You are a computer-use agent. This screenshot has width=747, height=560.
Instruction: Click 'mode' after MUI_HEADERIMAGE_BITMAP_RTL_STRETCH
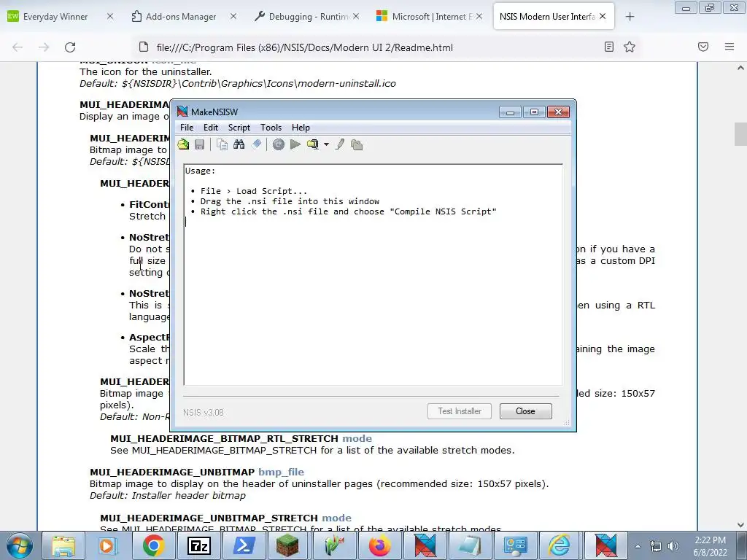tap(357, 438)
